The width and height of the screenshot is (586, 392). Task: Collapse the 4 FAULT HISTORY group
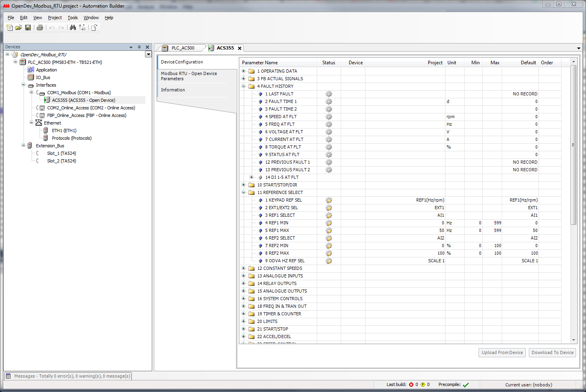(x=244, y=86)
